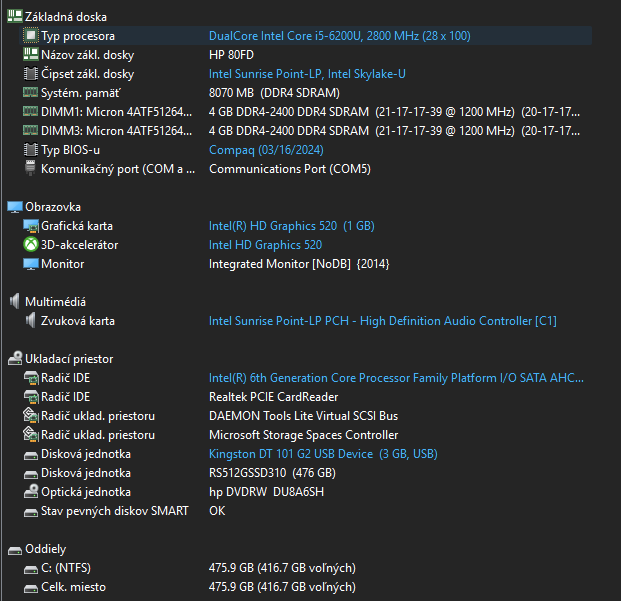Select the Ukladací priestor section heading

click(69, 359)
